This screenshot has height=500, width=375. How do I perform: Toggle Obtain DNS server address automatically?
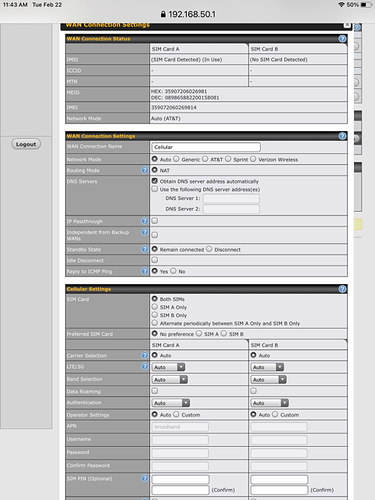155,181
